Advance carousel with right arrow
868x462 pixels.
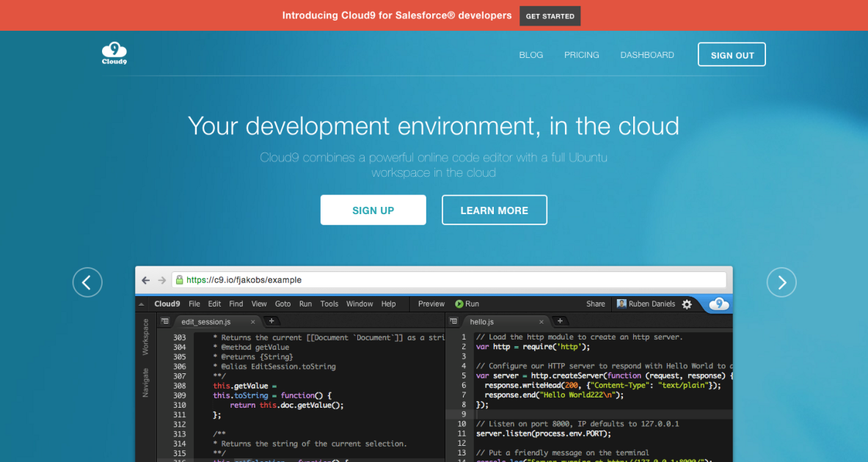tap(781, 282)
